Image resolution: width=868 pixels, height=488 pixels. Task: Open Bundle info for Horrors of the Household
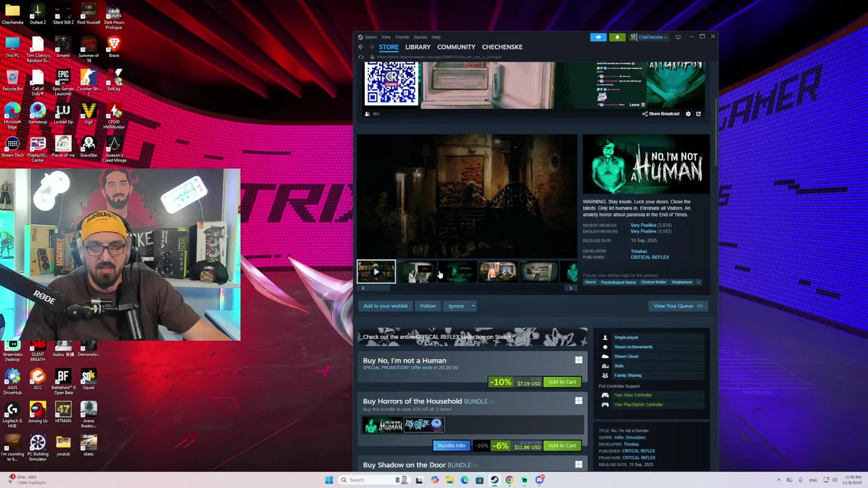pos(451,445)
